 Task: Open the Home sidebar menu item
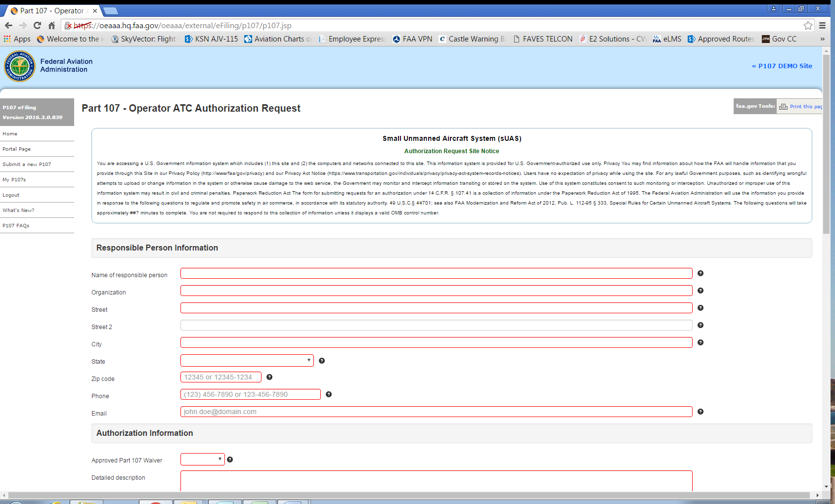[10, 134]
